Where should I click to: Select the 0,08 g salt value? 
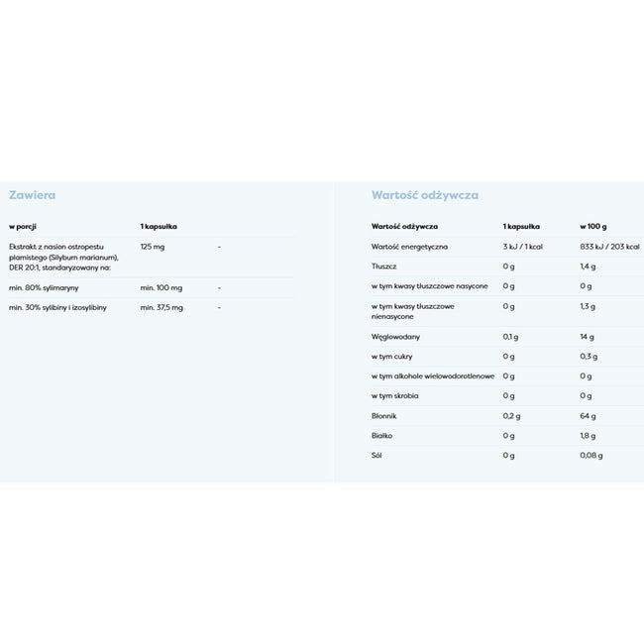(x=591, y=456)
